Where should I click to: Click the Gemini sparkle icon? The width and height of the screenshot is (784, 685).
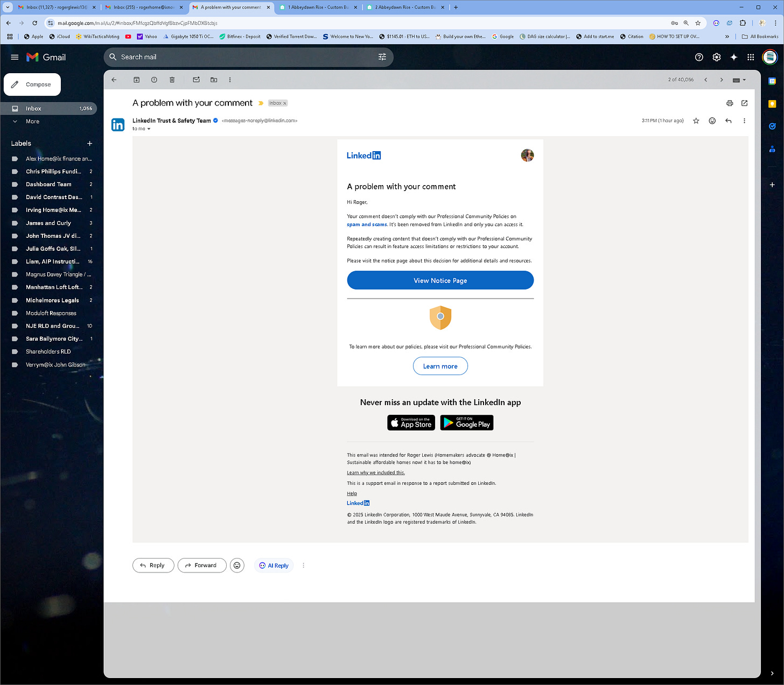(x=733, y=57)
